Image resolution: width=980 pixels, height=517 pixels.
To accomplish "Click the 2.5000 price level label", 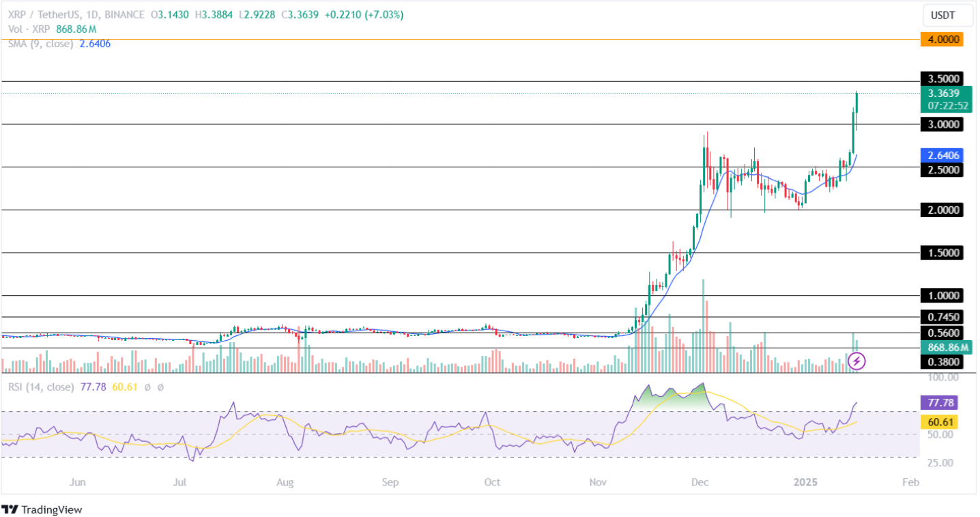I will [942, 169].
